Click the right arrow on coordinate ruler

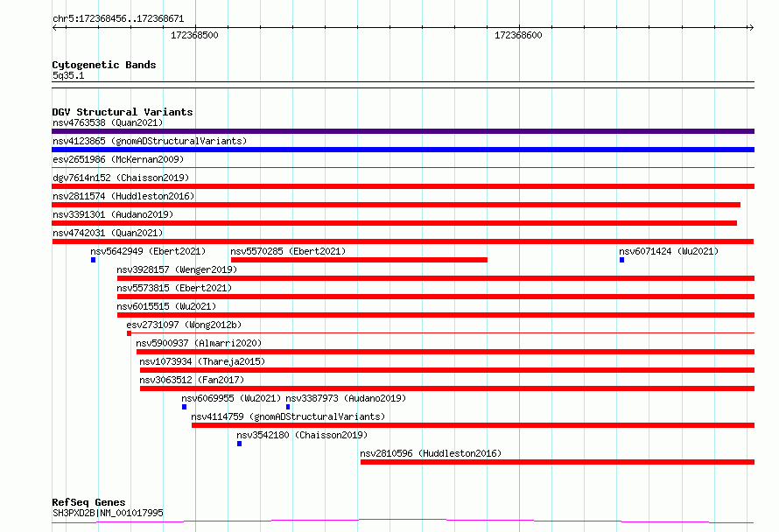tap(751, 27)
